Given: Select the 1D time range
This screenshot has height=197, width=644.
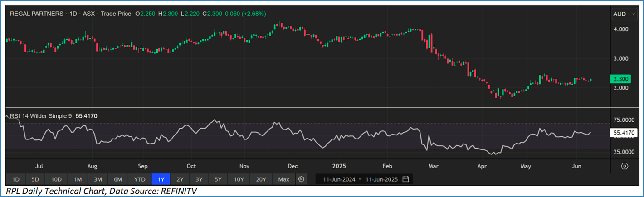Looking at the screenshot, I should tap(15, 179).
